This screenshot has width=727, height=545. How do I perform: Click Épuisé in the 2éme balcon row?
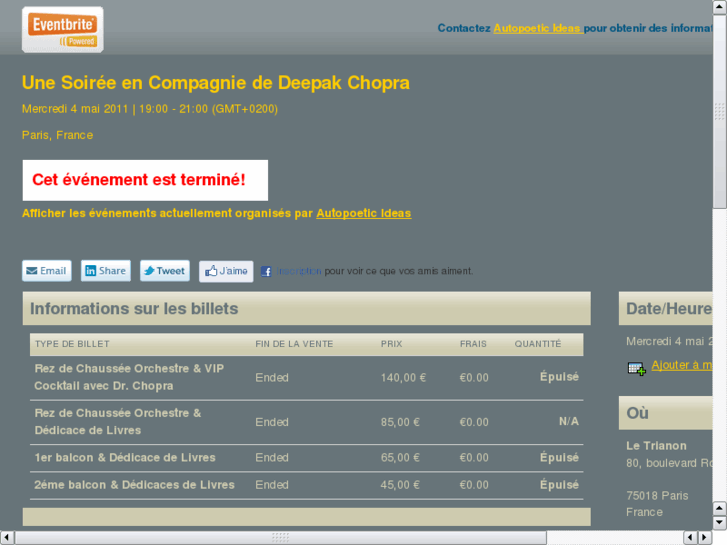[559, 485]
